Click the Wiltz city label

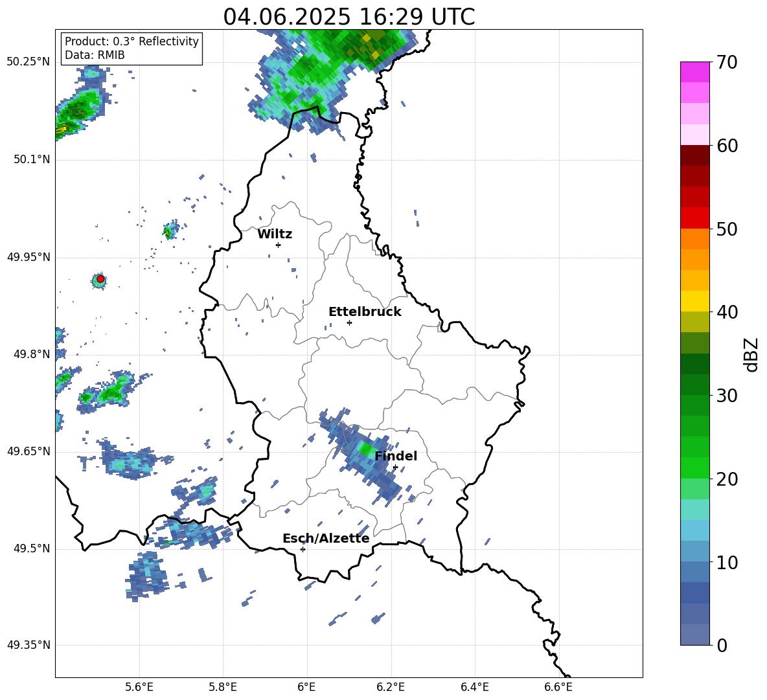point(275,234)
